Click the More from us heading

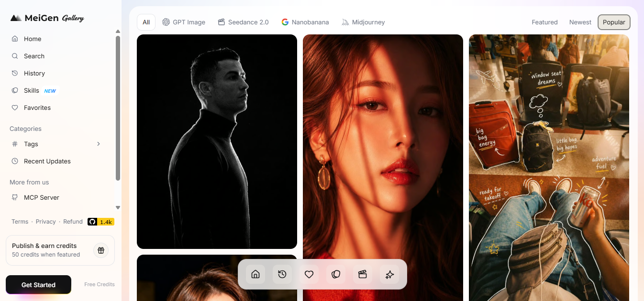click(x=29, y=182)
